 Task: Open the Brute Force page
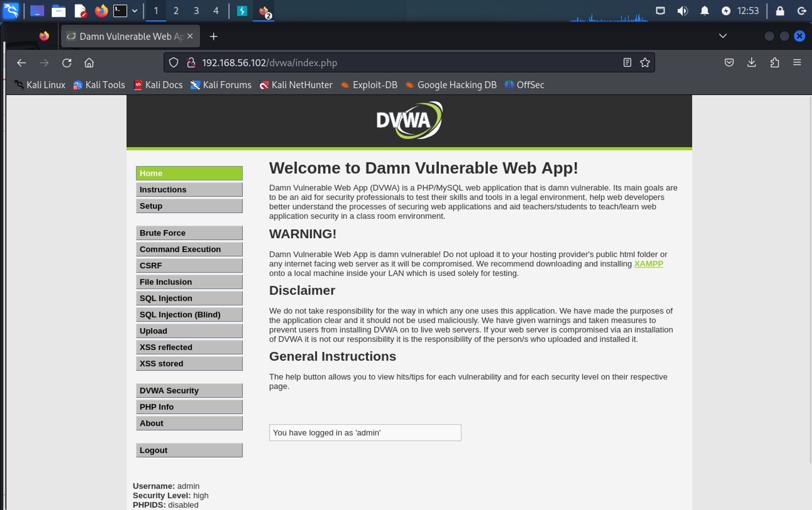pyautogui.click(x=189, y=233)
